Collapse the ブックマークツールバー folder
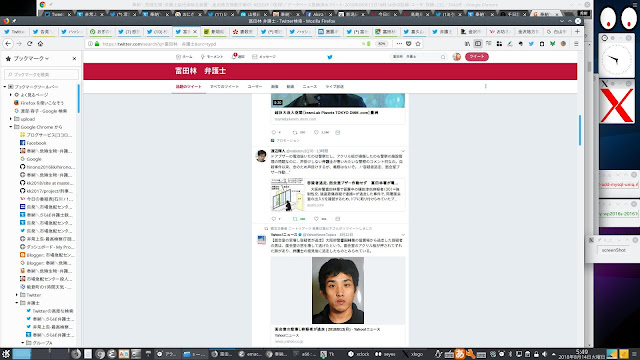 click(x=5, y=87)
